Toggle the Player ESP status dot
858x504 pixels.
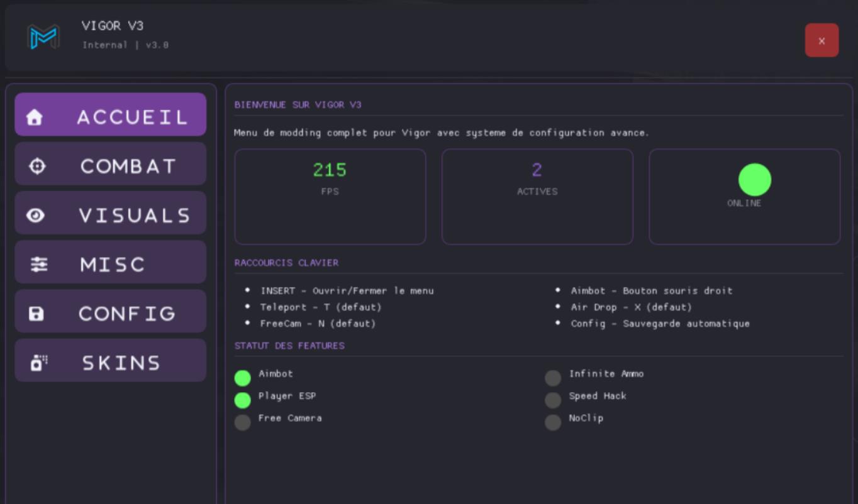pos(242,400)
